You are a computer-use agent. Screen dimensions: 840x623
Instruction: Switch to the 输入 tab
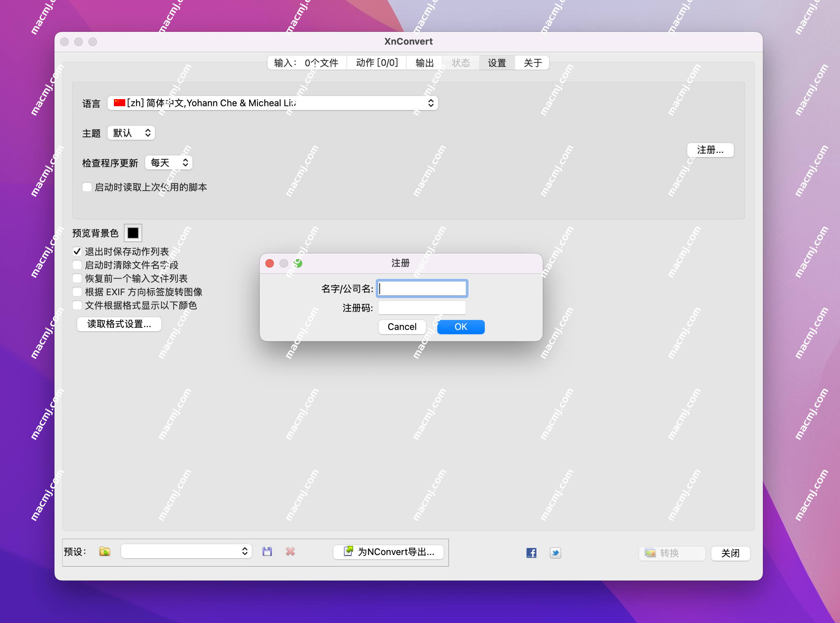coord(306,63)
